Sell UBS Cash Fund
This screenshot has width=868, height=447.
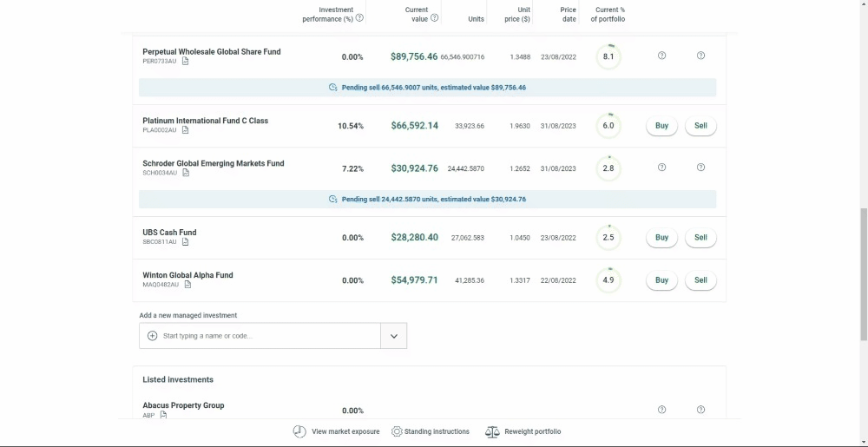(x=700, y=237)
